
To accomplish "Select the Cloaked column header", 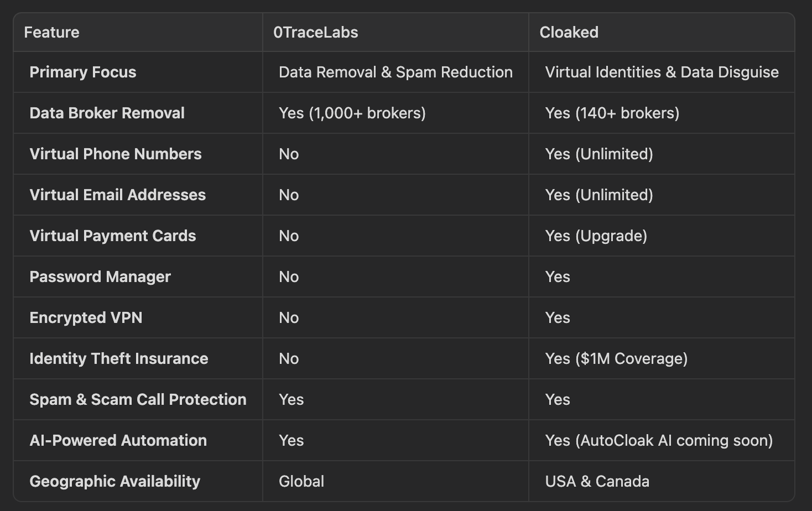I will 569,32.
